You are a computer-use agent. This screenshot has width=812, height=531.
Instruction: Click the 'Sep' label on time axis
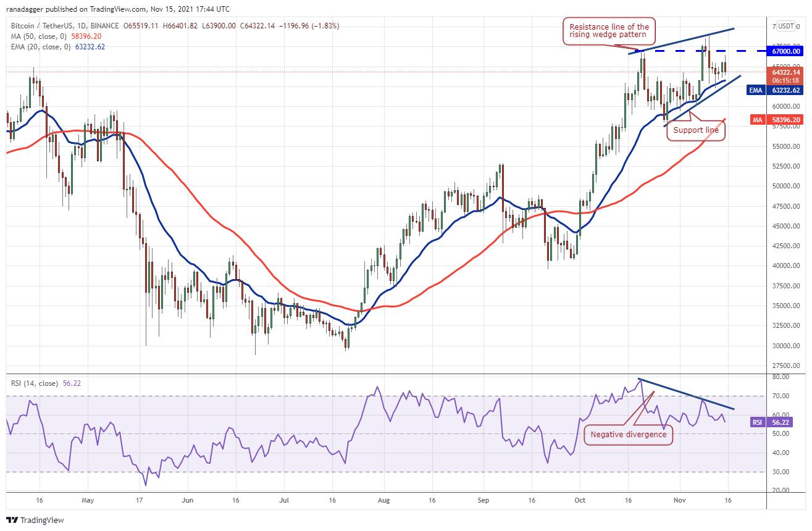tap(483, 501)
